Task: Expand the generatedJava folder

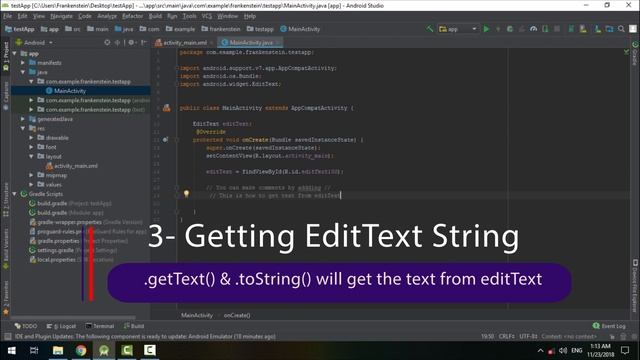Action: 23,119
